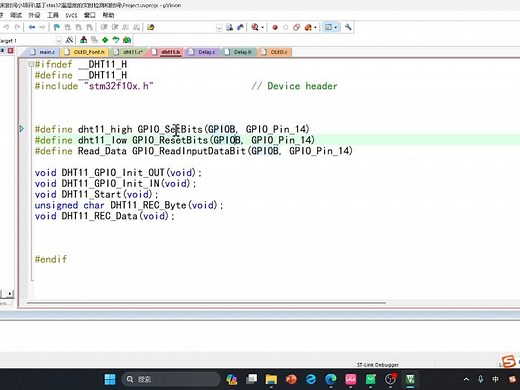This screenshot has height=390, width=520.
Task: Open Select Software Packs
Action: (116, 40)
